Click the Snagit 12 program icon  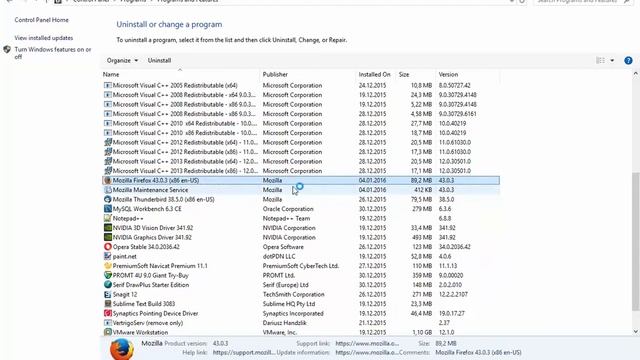107,294
